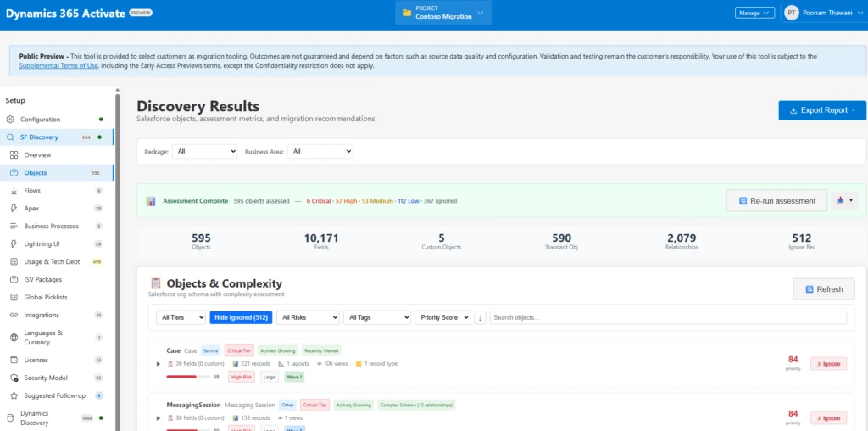Image resolution: width=868 pixels, height=431 pixels.
Task: Expand the MessagingSession object row
Action: (x=159, y=418)
